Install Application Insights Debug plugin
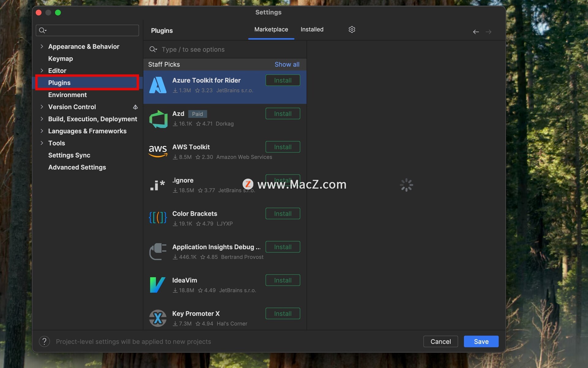 tap(283, 247)
